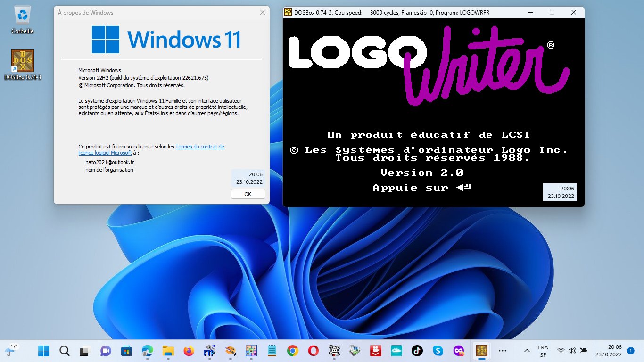
Task: Launch TikTok from the taskbar
Action: (x=417, y=351)
